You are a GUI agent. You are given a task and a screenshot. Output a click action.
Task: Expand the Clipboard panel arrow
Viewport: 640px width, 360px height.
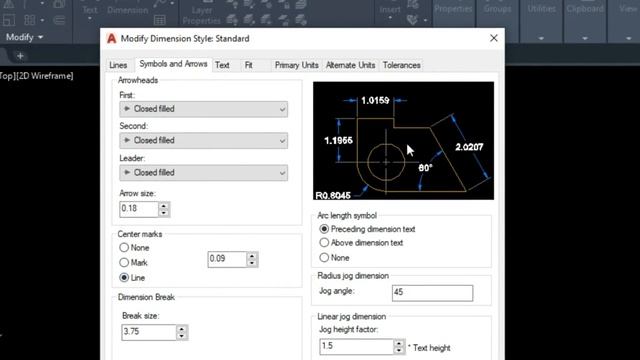(584, 38)
